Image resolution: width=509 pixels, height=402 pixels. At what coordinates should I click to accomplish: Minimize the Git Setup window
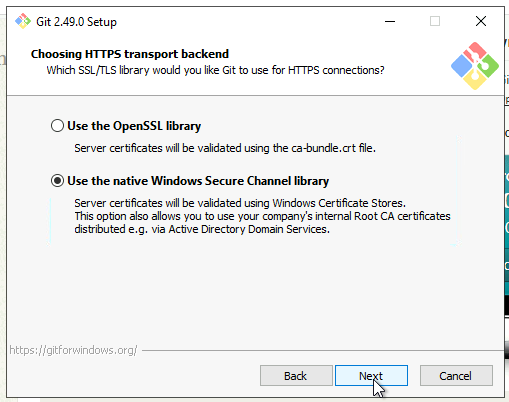coord(390,21)
